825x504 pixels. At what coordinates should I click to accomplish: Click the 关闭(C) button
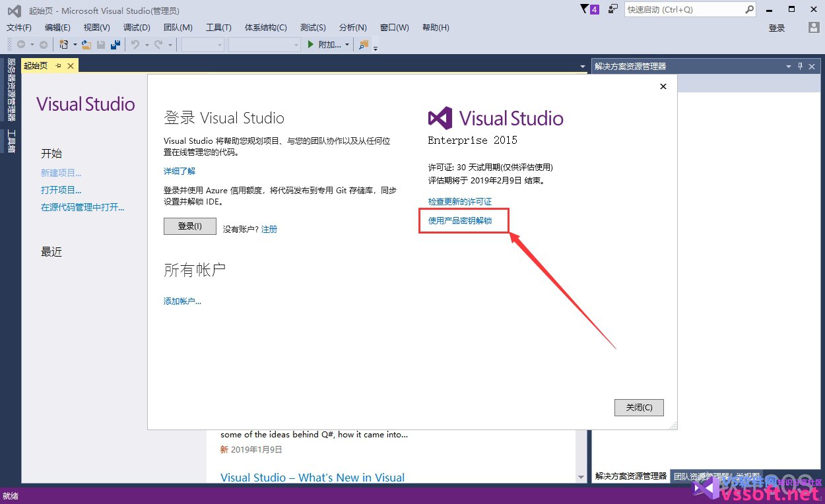point(639,408)
